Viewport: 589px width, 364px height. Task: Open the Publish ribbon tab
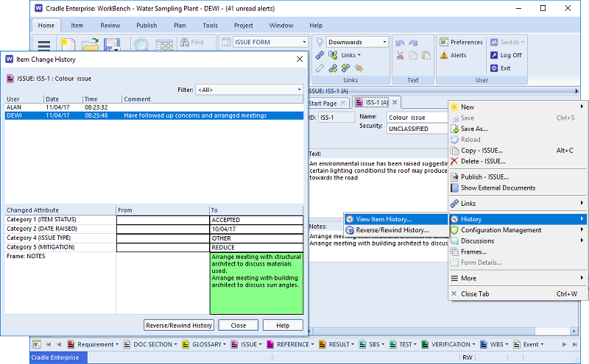(x=147, y=25)
